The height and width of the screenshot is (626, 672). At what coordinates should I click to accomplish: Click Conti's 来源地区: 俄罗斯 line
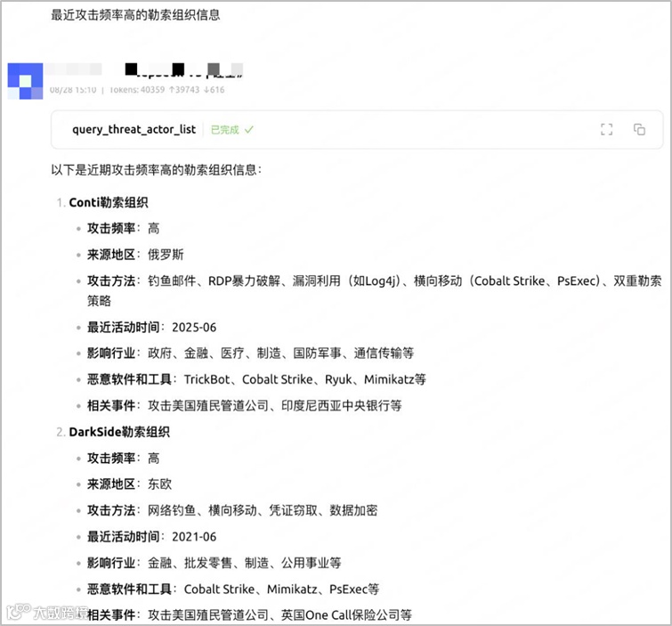click(x=135, y=255)
